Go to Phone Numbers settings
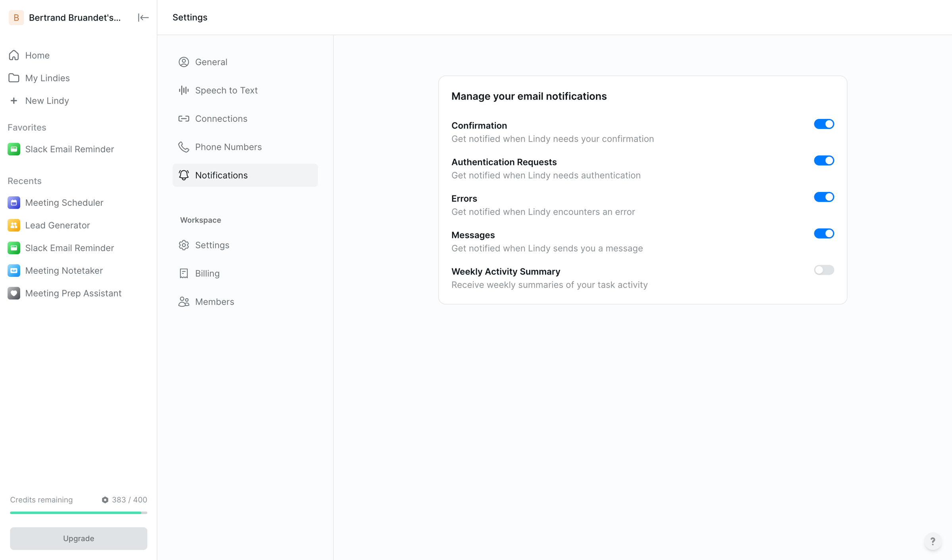Viewport: 952px width, 560px height. pos(245,147)
